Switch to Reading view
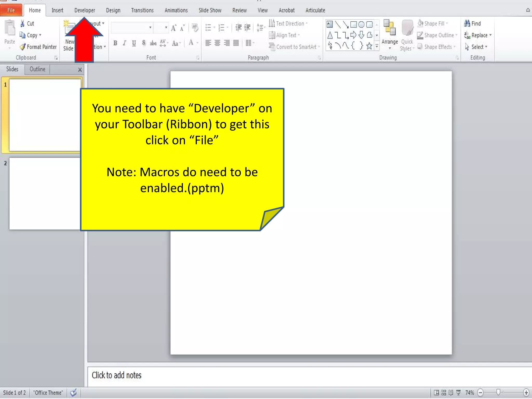The image size is (532, 399). 451,393
